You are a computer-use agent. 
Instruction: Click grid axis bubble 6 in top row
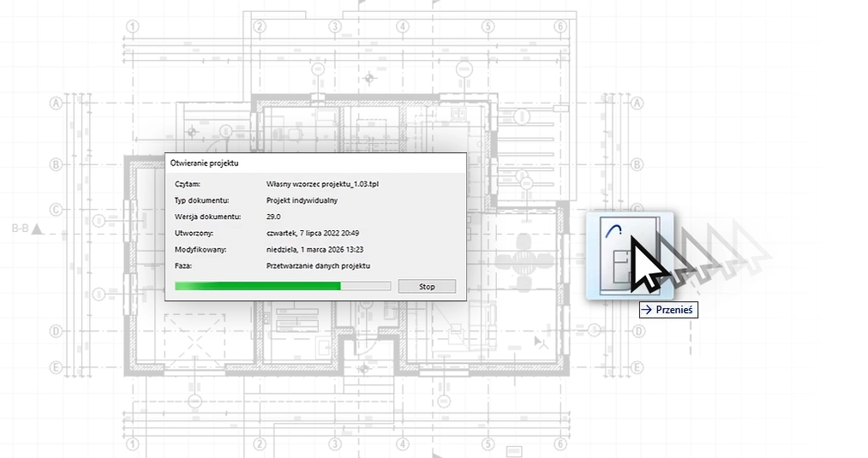(560, 27)
